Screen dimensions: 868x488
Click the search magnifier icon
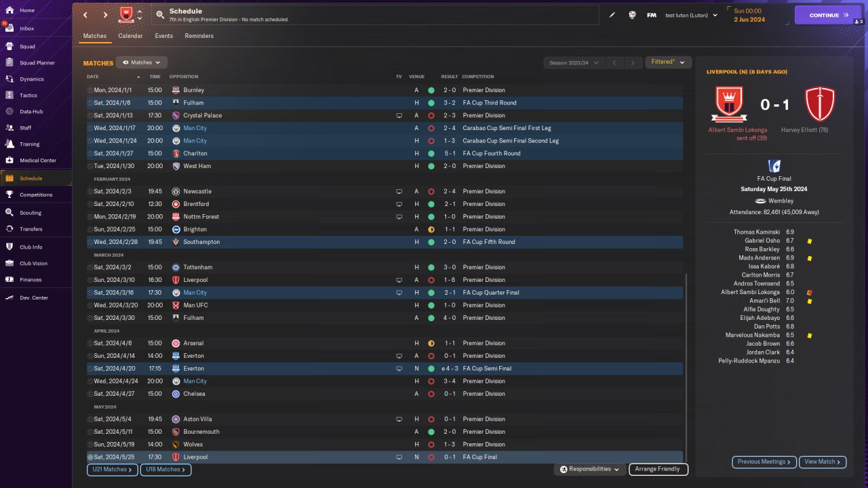[x=159, y=14]
